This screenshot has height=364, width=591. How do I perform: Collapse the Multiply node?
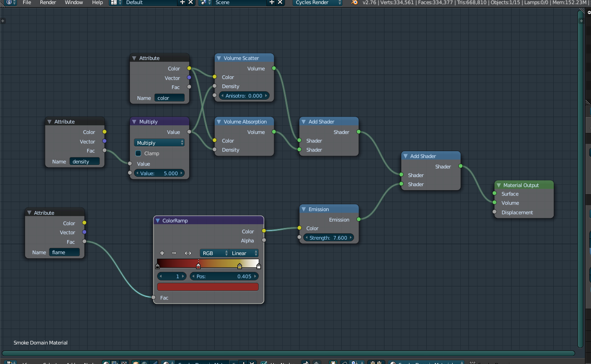(x=134, y=122)
